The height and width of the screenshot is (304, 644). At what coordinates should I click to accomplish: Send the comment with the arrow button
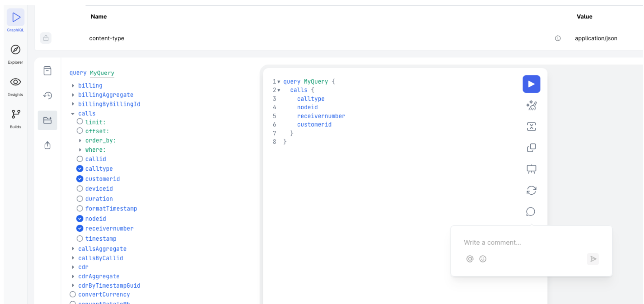point(593,259)
